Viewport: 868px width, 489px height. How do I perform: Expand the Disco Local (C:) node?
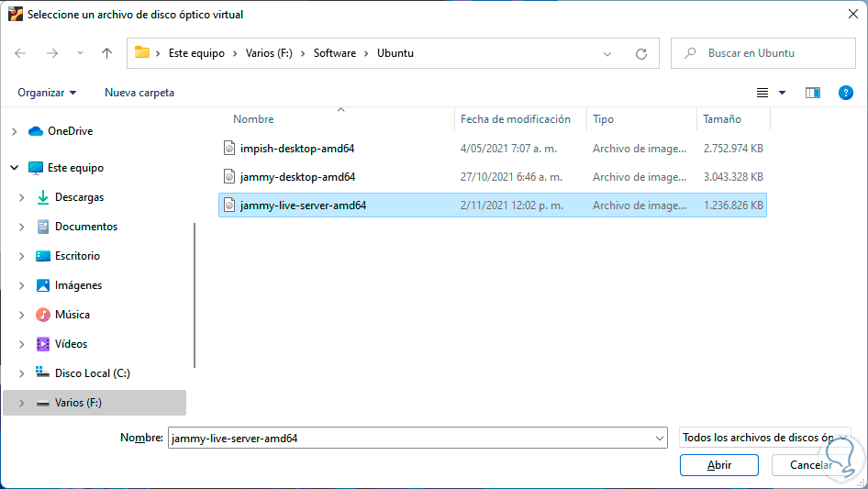(21, 373)
